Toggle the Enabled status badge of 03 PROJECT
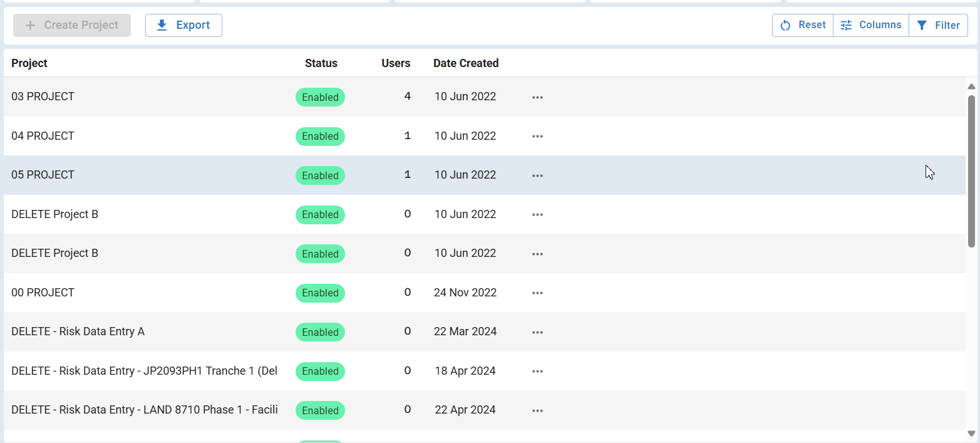This screenshot has width=980, height=443. pos(320,97)
